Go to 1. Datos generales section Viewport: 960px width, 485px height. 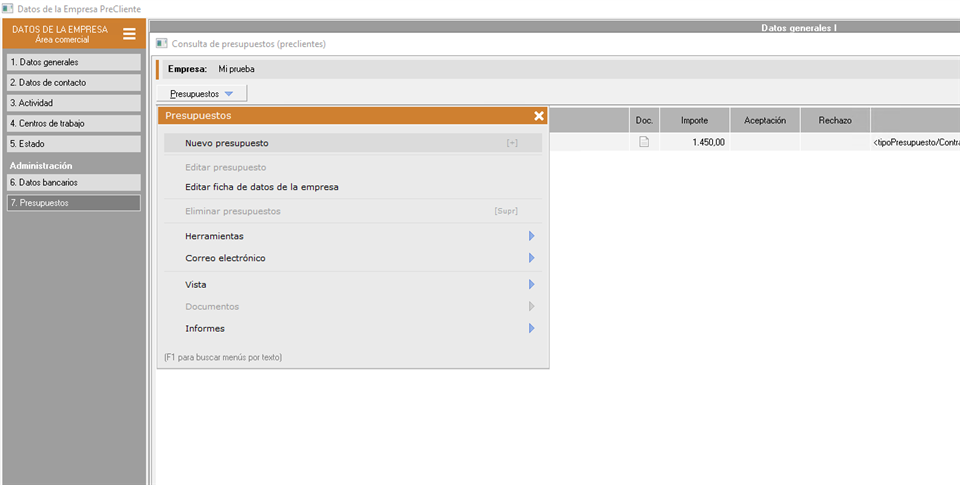73,62
